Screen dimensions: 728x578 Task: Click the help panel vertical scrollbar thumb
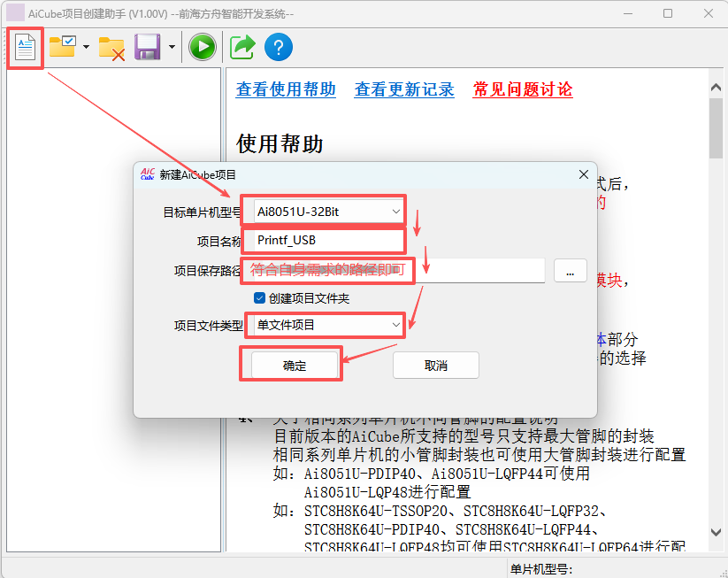[716, 128]
